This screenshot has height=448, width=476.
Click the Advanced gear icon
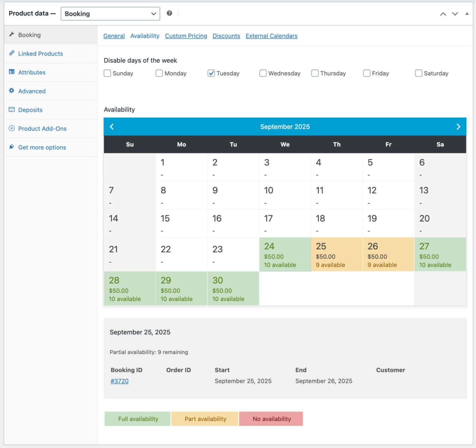pos(12,90)
